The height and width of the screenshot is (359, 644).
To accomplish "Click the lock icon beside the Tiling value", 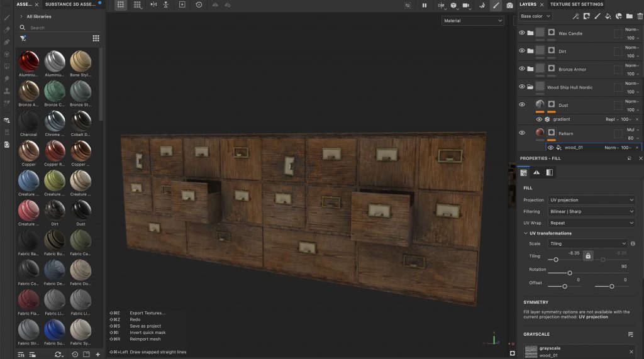I will point(588,256).
